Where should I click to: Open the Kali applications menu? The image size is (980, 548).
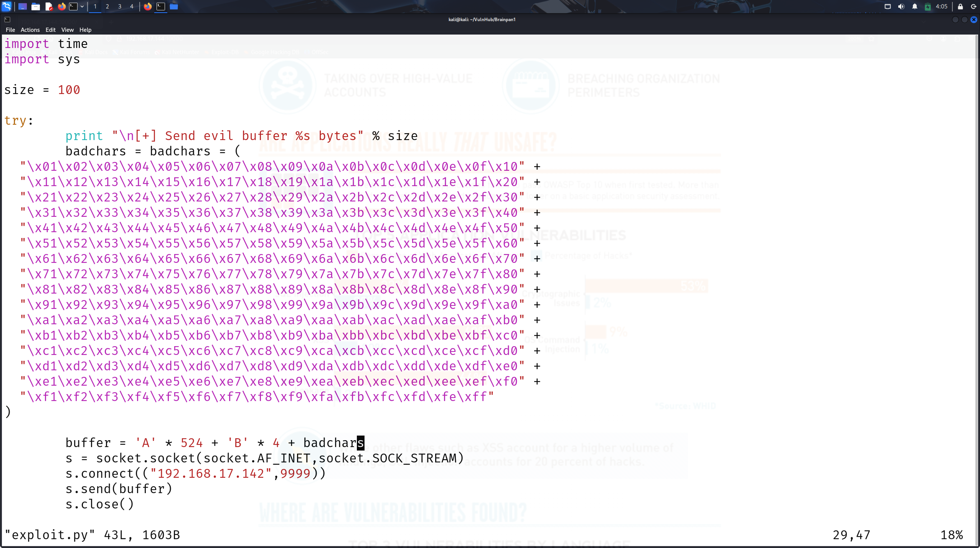[x=7, y=6]
